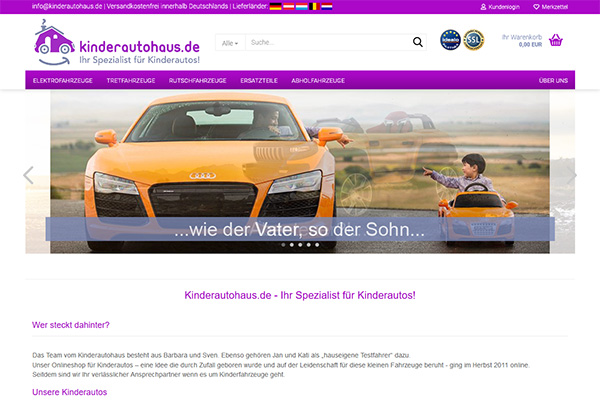Viewport: 600px width, 400px height.
Task: Click the Kundenlogin user icon
Action: pos(483,7)
